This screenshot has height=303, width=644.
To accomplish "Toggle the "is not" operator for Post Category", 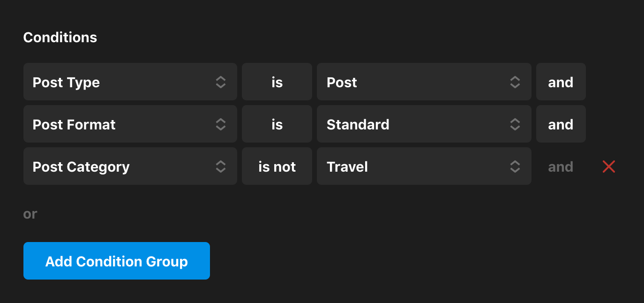I will point(277,167).
